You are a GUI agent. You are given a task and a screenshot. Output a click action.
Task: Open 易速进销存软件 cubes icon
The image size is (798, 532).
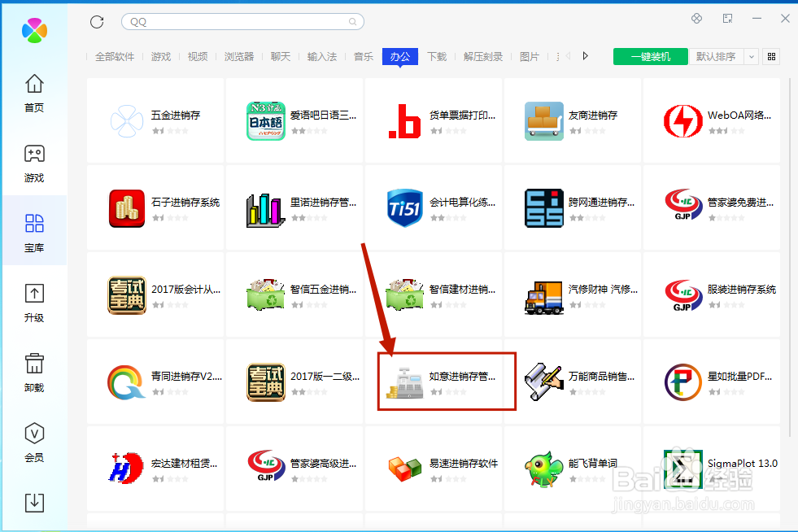[404, 469]
